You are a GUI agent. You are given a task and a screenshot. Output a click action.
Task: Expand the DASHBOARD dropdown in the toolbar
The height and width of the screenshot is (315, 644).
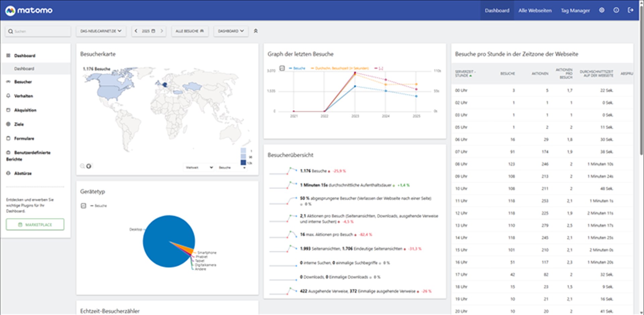[x=231, y=31]
